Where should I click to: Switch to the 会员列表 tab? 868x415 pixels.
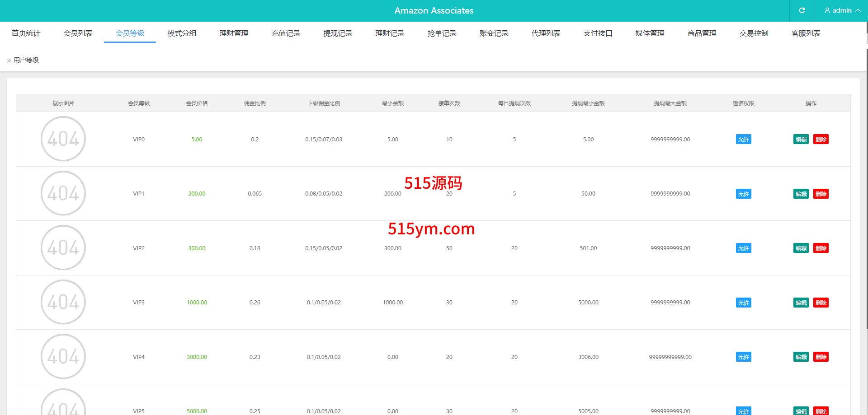(78, 33)
